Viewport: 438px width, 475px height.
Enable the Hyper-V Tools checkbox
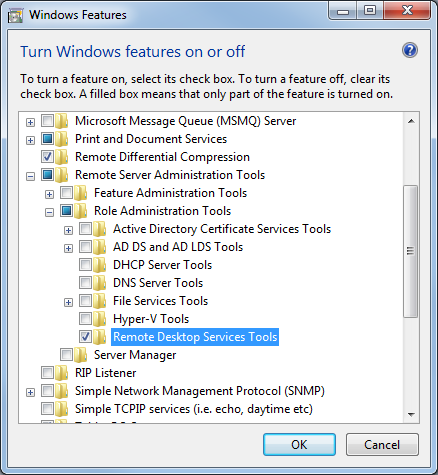click(85, 319)
